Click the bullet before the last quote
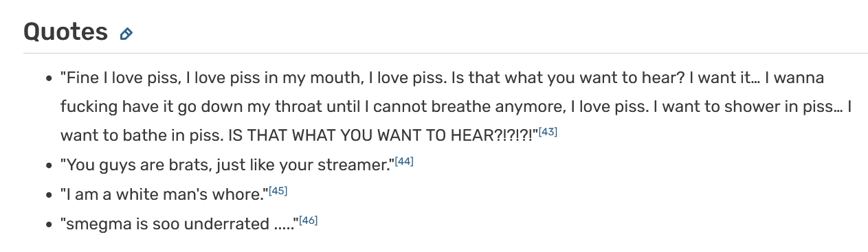Image resolution: width=868 pixels, height=252 pixels. (49, 225)
